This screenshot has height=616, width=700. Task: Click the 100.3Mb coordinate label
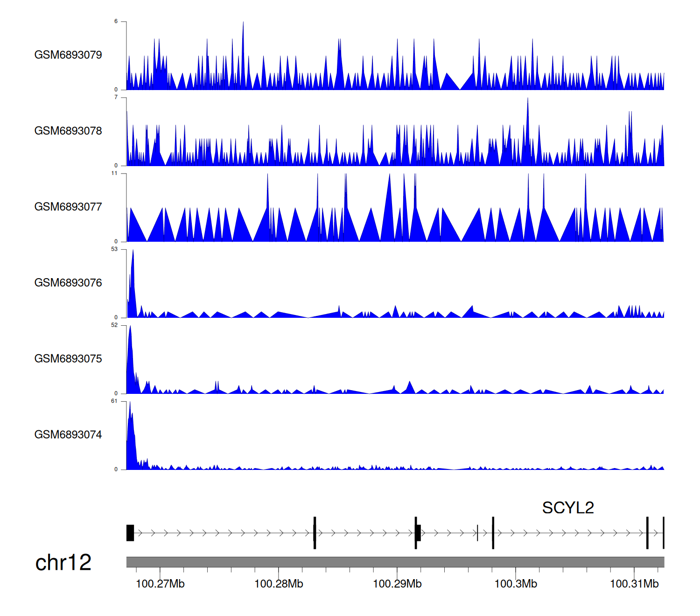pyautogui.click(x=516, y=584)
